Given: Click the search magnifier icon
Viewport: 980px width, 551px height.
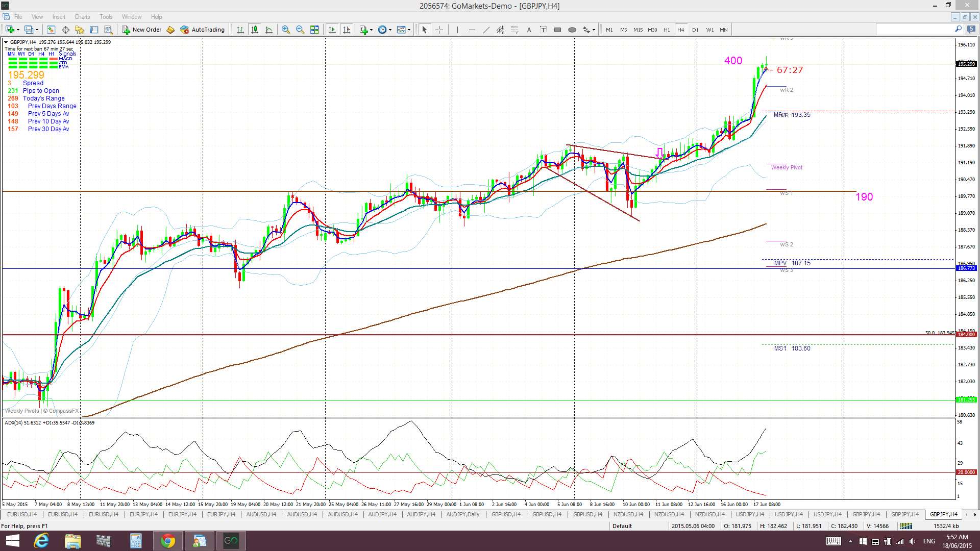Looking at the screenshot, I should pos(958,30).
